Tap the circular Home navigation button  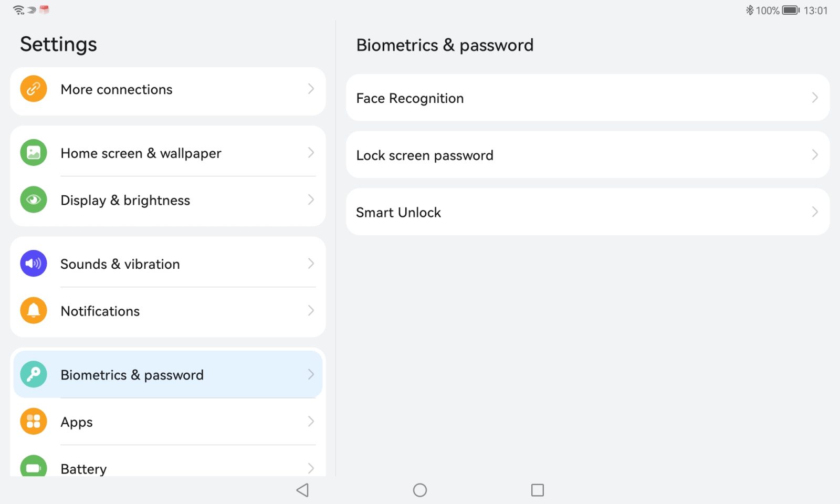(420, 490)
